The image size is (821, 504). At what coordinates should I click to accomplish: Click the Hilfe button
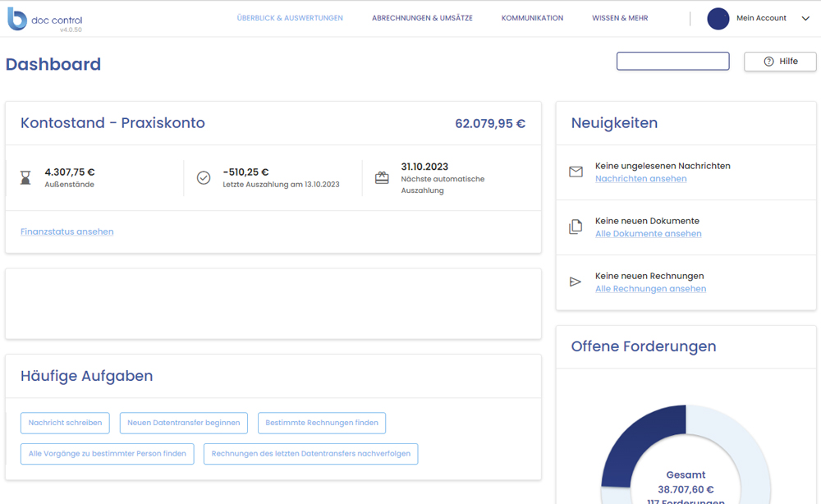click(x=780, y=62)
